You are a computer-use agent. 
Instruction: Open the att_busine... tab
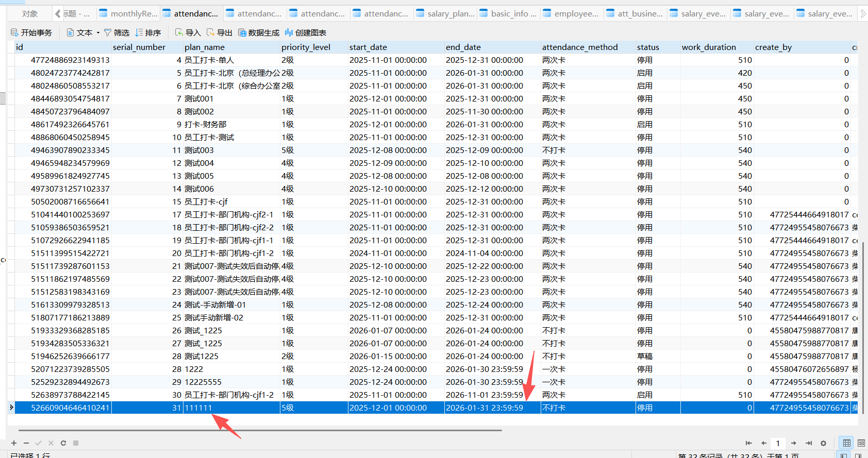[636, 14]
